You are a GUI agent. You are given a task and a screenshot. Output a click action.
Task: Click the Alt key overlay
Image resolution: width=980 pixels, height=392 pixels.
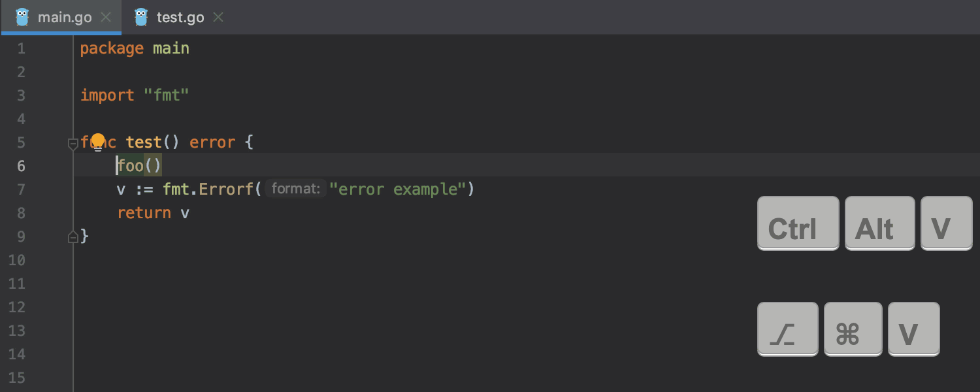(x=879, y=223)
